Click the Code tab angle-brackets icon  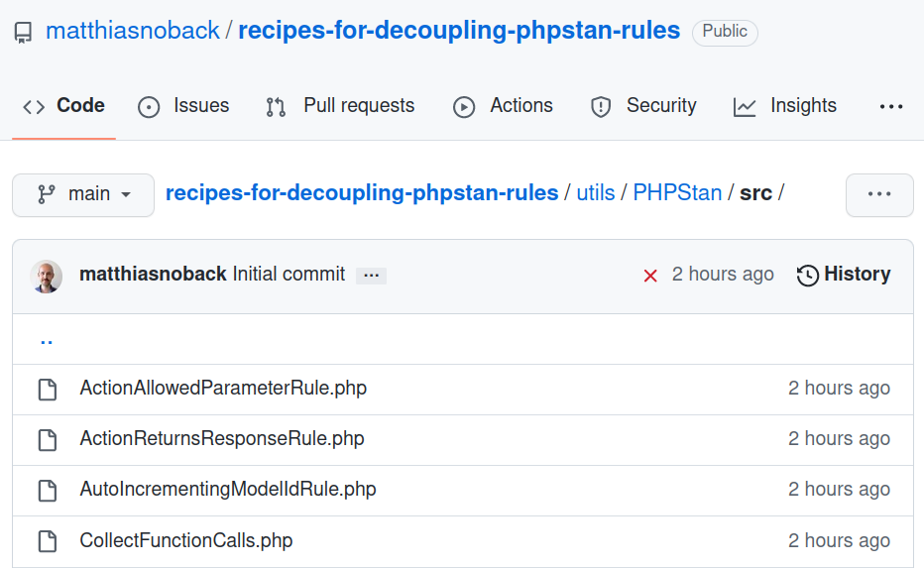34,107
